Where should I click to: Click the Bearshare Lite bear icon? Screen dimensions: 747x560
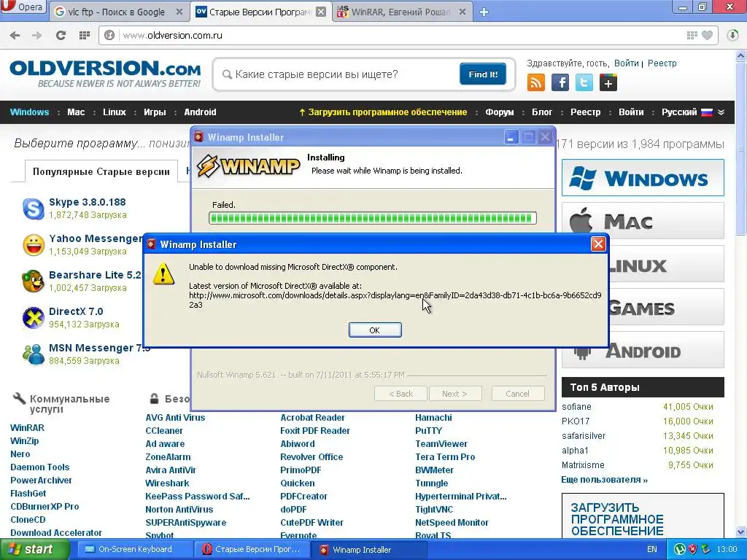(x=34, y=281)
